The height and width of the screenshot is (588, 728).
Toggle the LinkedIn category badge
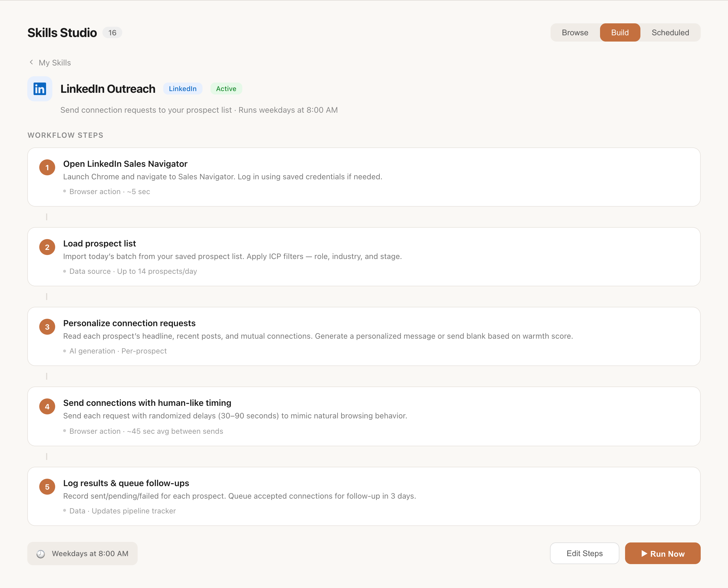pos(182,89)
